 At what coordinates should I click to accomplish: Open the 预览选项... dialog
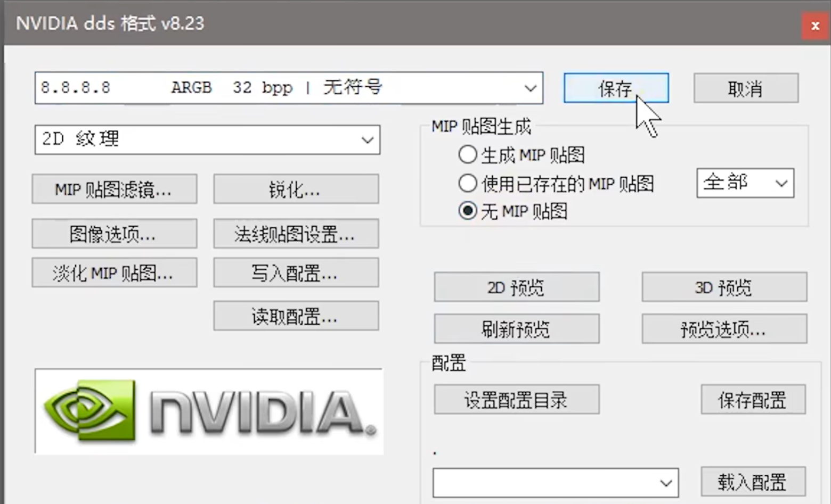(724, 329)
